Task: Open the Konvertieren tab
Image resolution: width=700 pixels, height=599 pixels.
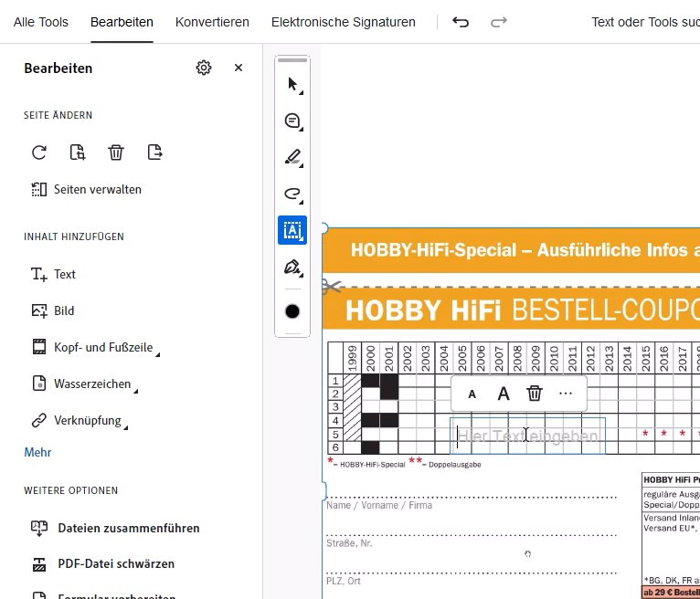Action: pyautogui.click(x=212, y=22)
